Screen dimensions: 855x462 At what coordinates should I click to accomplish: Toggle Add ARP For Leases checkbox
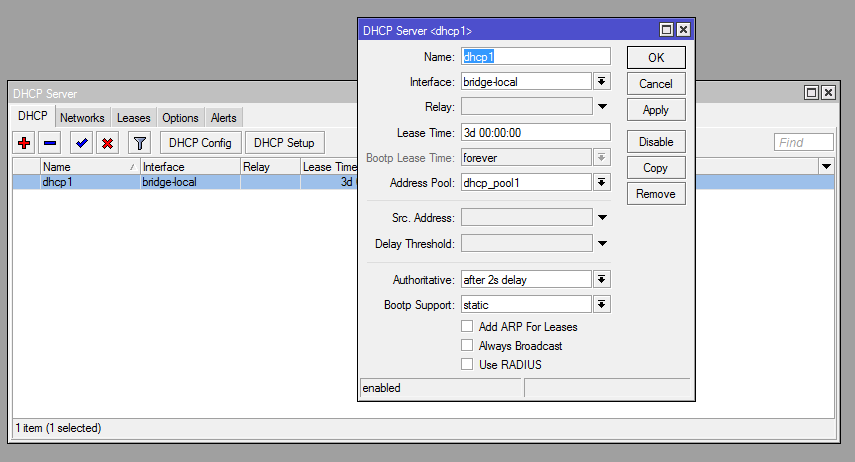tap(467, 326)
